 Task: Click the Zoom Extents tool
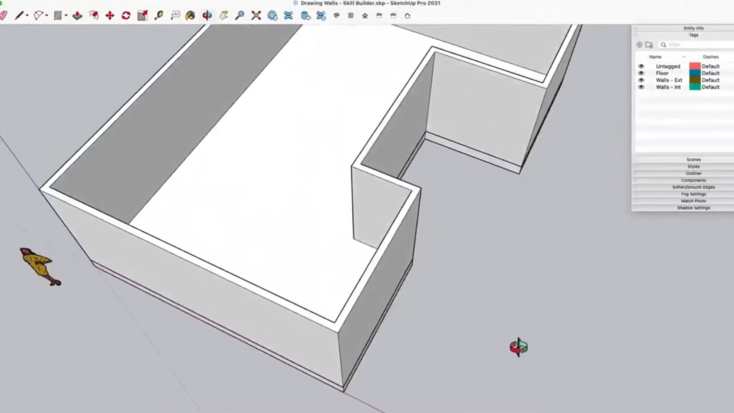point(256,16)
